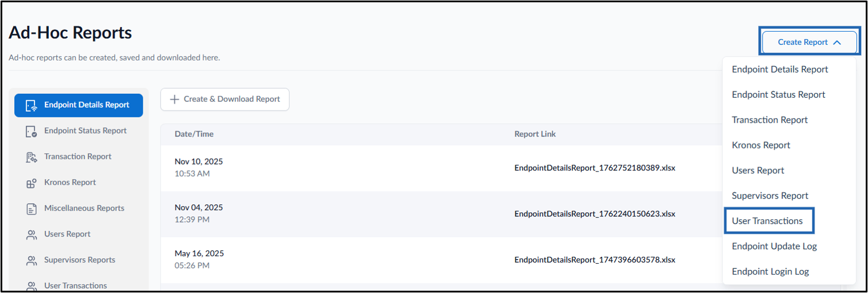Go to Users Report sidebar tab
Screen dimensions: 868x293
point(79,234)
